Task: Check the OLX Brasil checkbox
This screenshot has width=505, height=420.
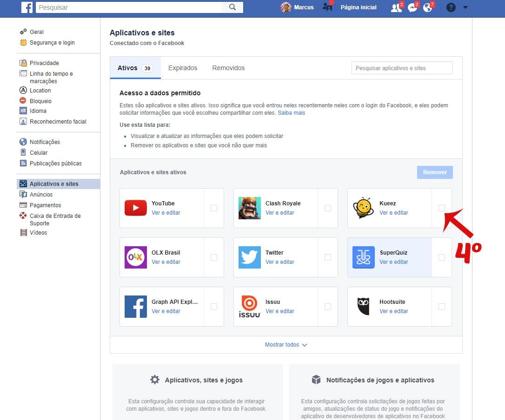Action: click(x=214, y=257)
